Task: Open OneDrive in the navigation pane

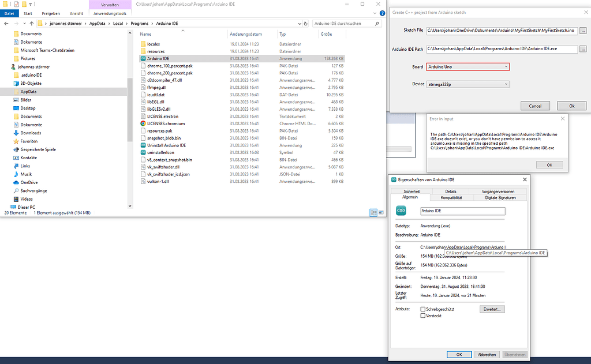Action: (x=29, y=183)
